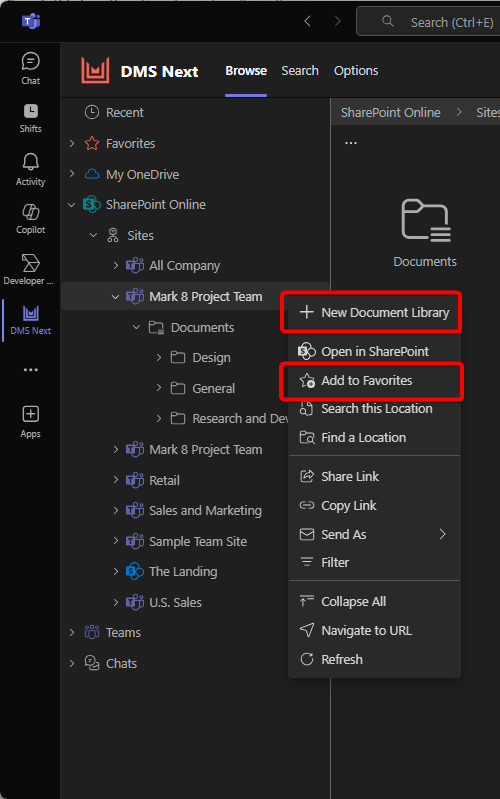
Task: Click the search magnifier icon
Action: click(x=388, y=21)
